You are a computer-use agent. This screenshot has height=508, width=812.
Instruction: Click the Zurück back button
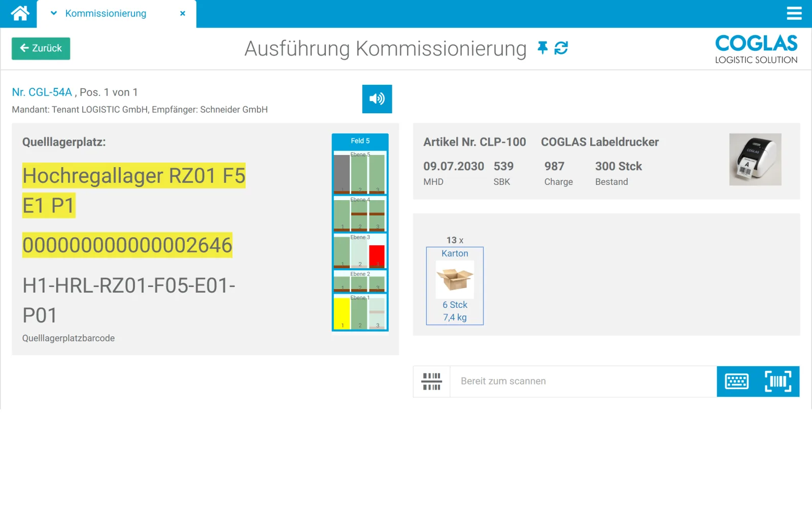tap(41, 48)
